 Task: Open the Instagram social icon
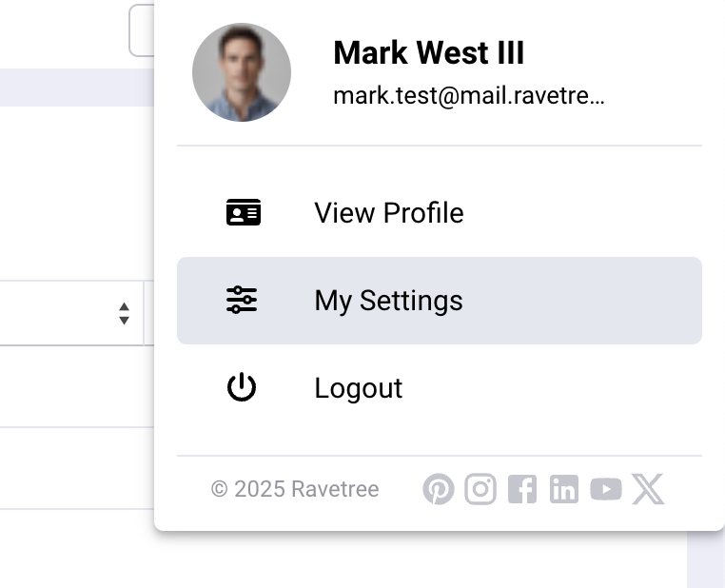480,490
